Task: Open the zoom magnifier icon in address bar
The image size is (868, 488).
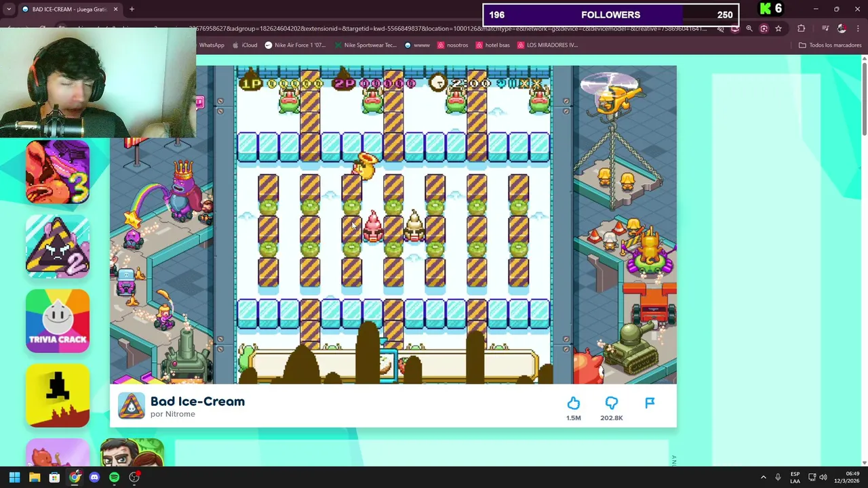Action: [749, 28]
